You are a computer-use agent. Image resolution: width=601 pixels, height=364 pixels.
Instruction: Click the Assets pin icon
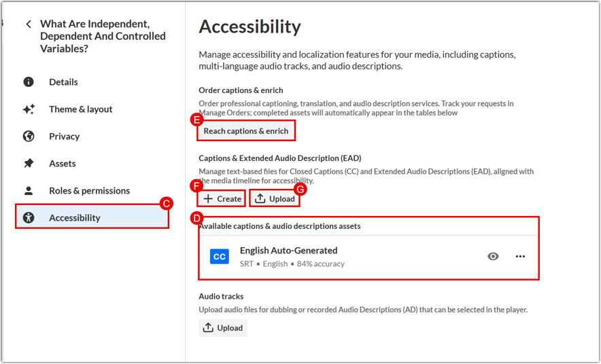tap(29, 164)
